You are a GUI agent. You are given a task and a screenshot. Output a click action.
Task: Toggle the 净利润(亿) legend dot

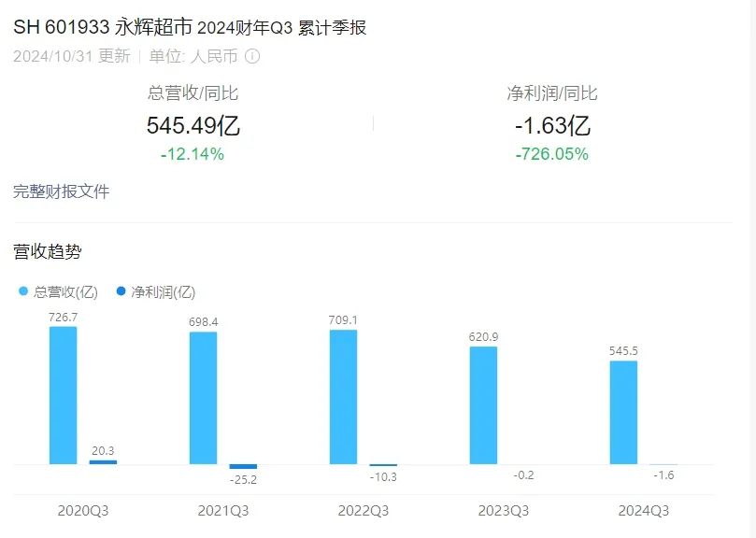(121, 291)
